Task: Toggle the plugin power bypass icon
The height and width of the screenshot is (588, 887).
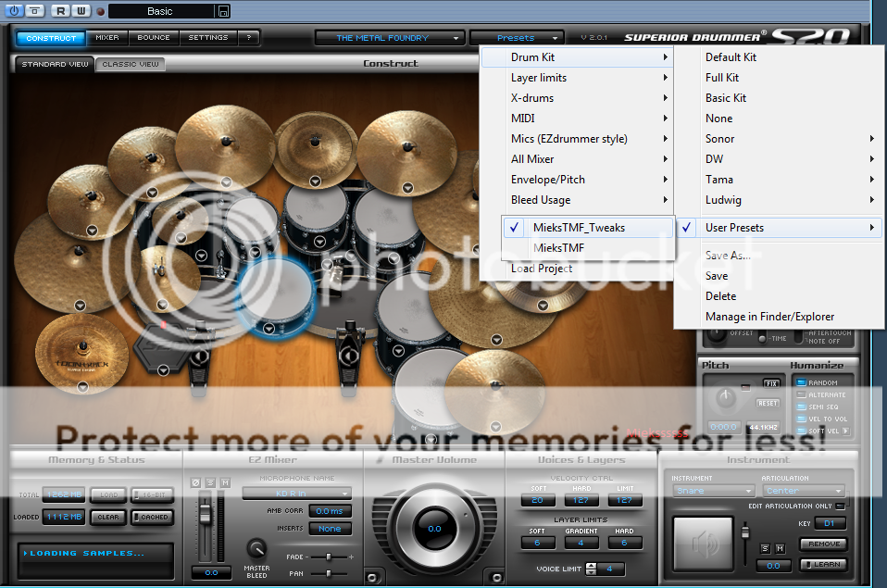Action: (14, 10)
